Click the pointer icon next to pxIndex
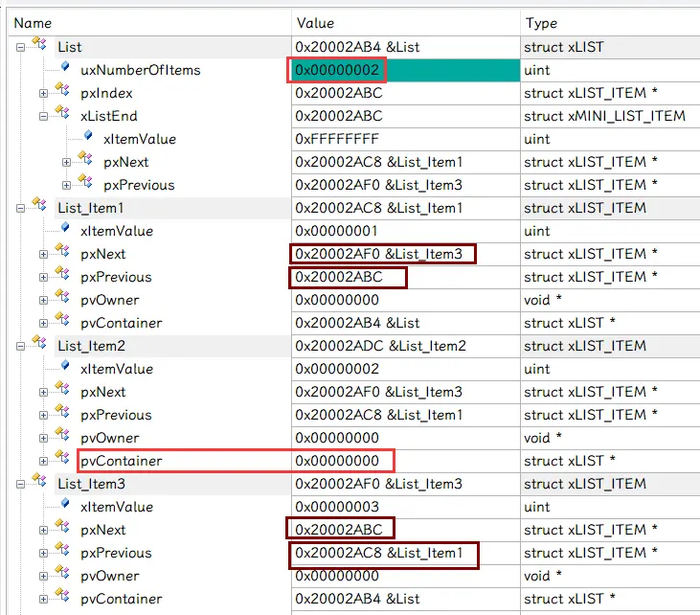Screen dimensions: 700x615 pos(63,93)
